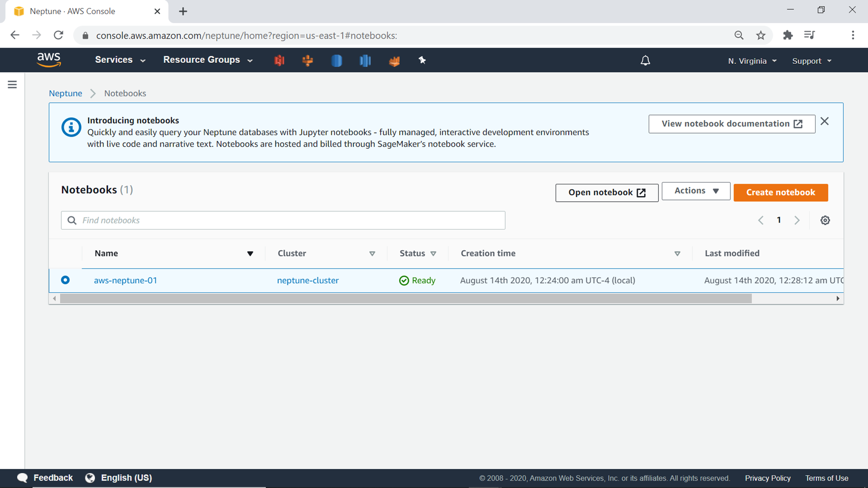Click the pushpin shortcut icon in navbar

pos(422,60)
